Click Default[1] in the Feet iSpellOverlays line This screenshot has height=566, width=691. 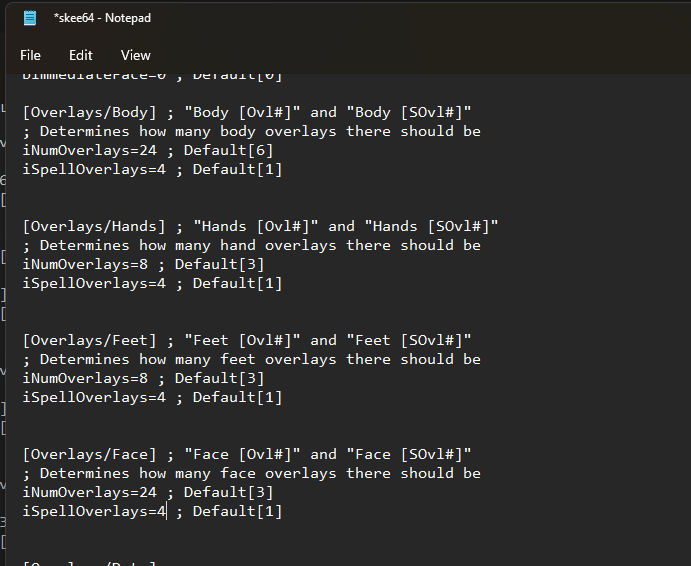[238, 397]
